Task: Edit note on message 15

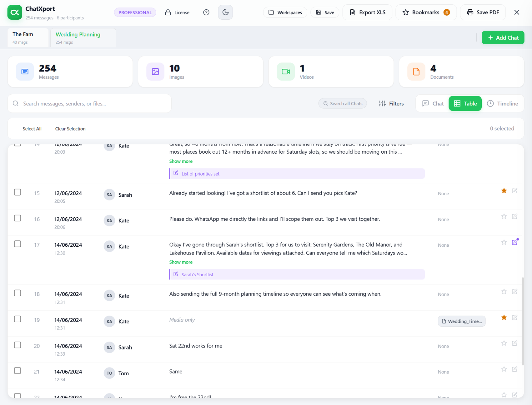Action: pos(514,190)
